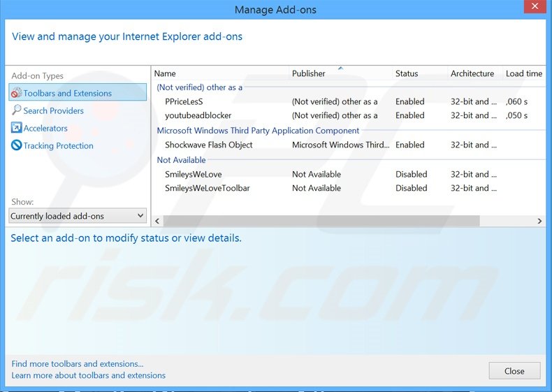Click the left arrow of horizontal scrollbar
The image size is (552, 392).
[x=157, y=222]
